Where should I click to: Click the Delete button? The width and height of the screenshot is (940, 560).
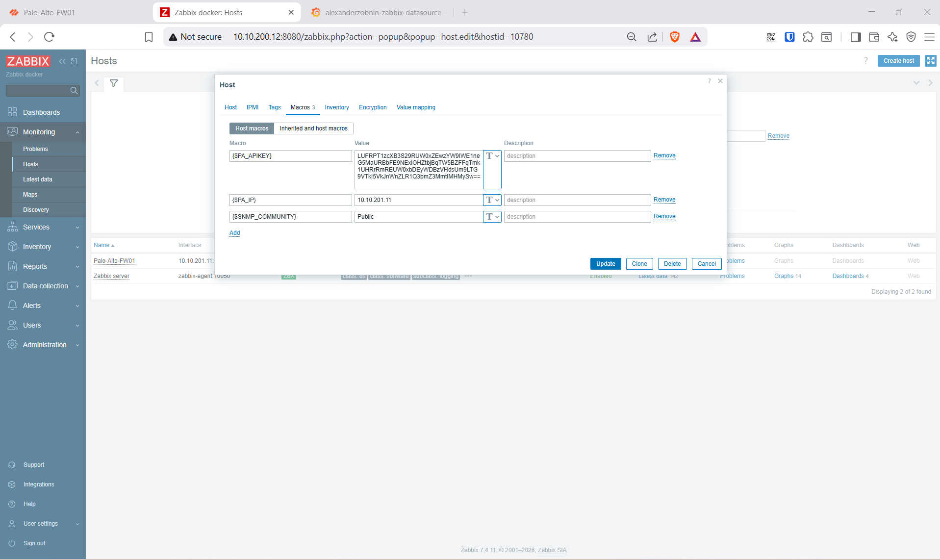click(672, 264)
